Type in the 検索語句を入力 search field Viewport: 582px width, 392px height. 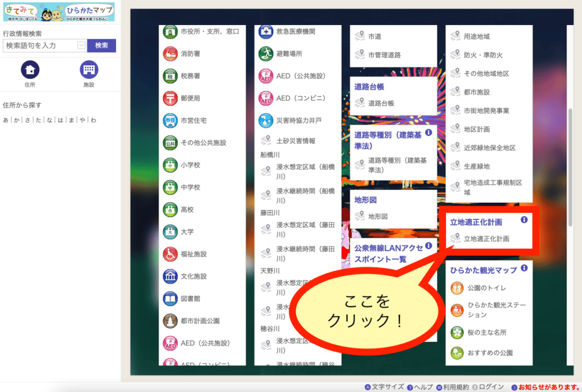click(x=40, y=45)
